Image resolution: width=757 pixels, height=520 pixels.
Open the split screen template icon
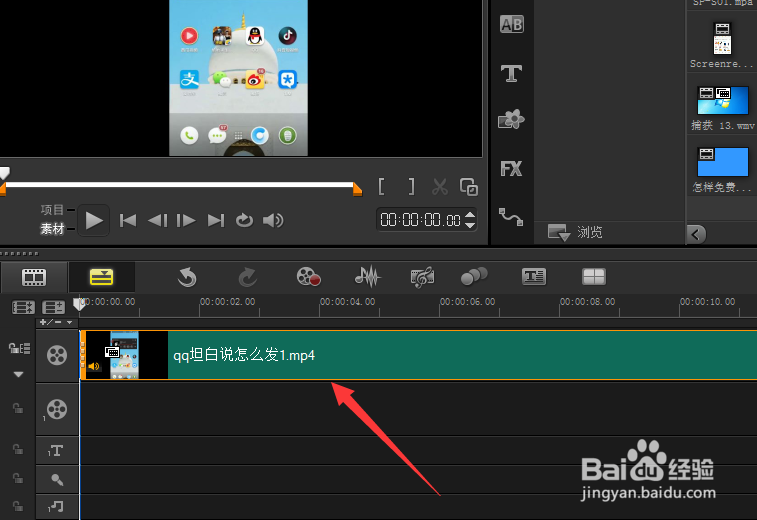(594, 277)
